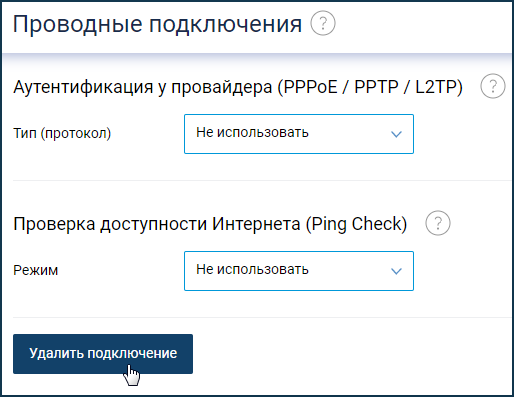The image size is (514, 397).
Task: Click the Проверка доступности Интернета heading
Action: (210, 224)
